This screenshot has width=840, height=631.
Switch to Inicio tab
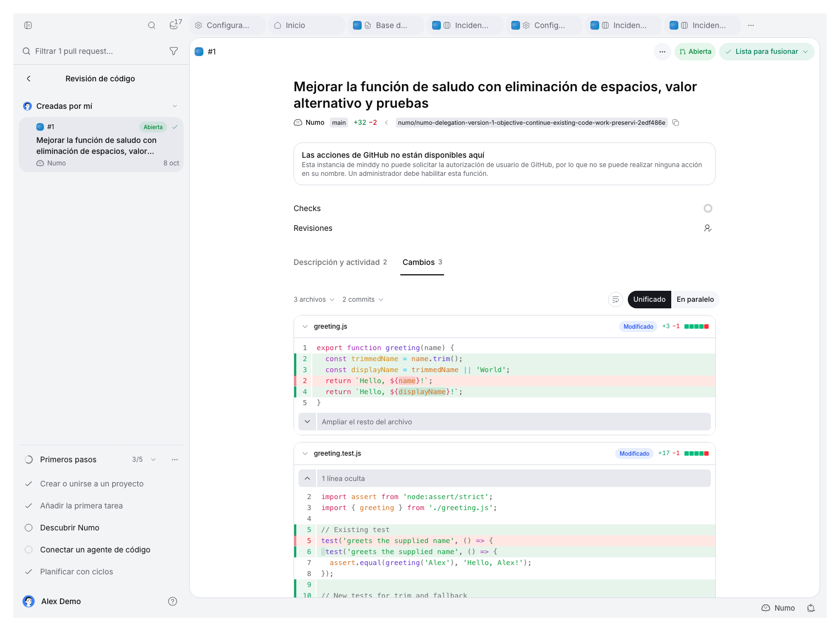pyautogui.click(x=307, y=25)
